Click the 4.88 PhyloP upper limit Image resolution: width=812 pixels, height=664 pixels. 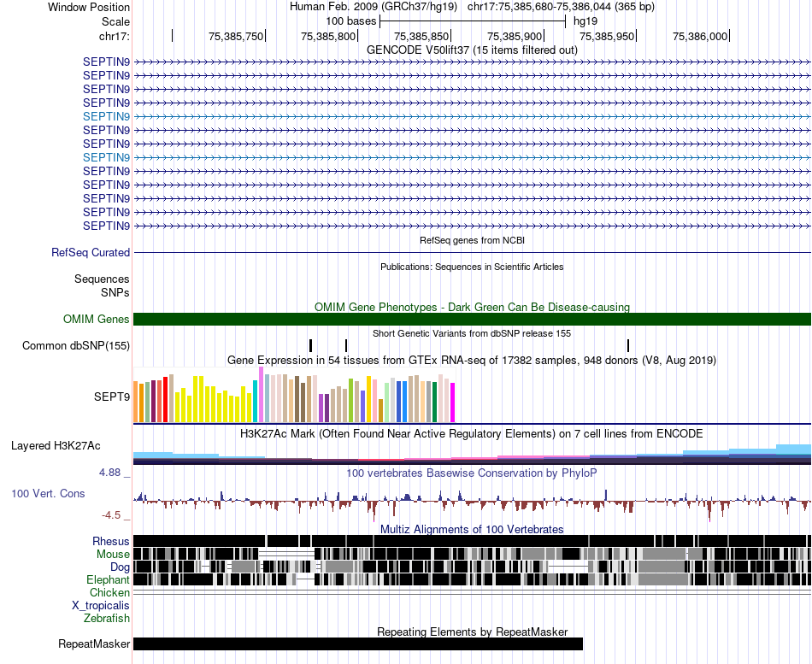tap(109, 473)
